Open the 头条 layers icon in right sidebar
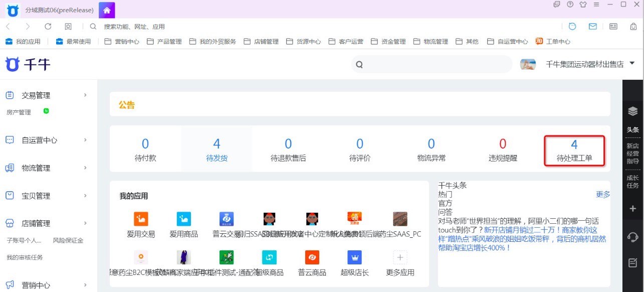644x292 pixels. [633, 111]
